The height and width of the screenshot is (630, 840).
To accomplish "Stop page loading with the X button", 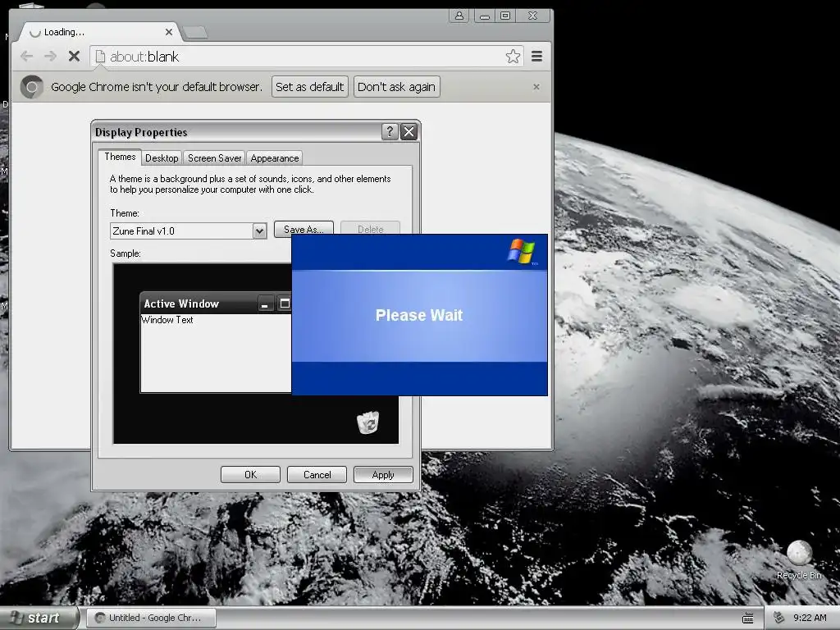I will tap(75, 57).
